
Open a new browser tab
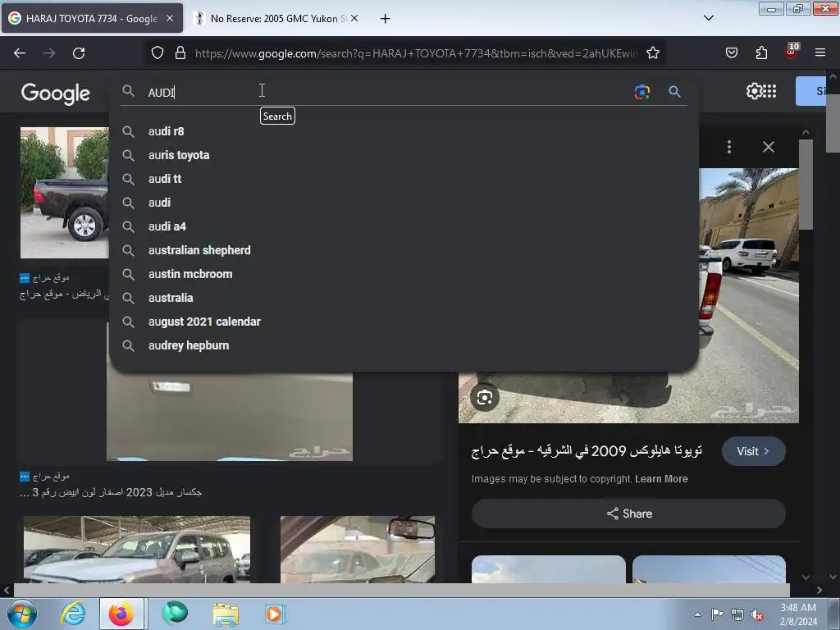tap(385, 19)
